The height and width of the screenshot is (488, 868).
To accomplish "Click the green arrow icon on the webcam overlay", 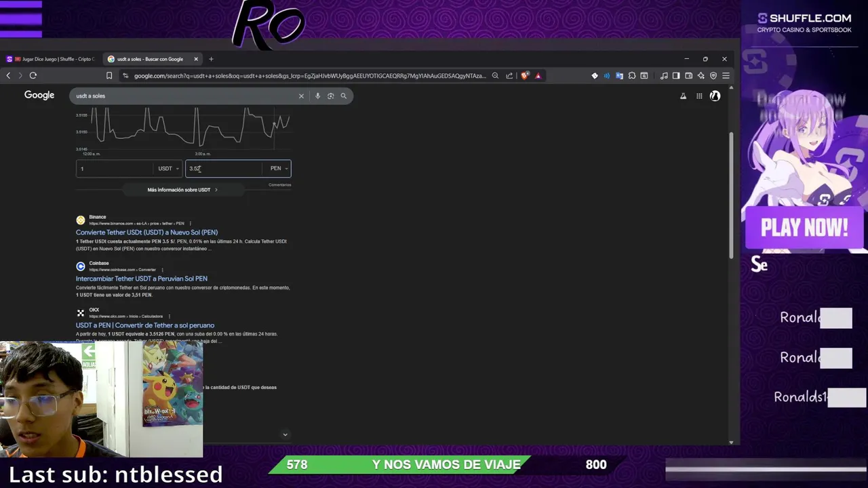I will pyautogui.click(x=89, y=352).
